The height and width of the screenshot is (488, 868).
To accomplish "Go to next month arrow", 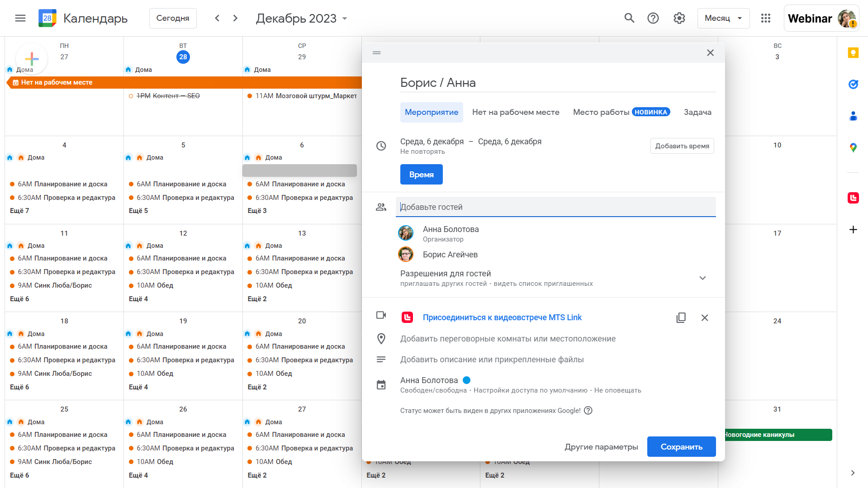I will click(235, 18).
